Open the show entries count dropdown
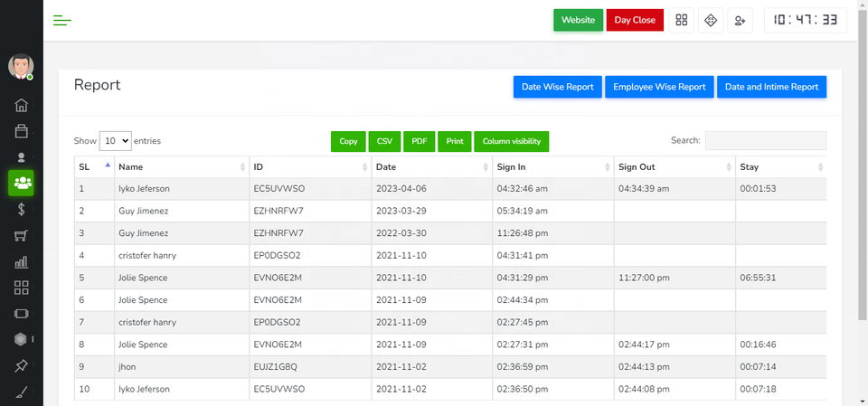 tap(115, 141)
